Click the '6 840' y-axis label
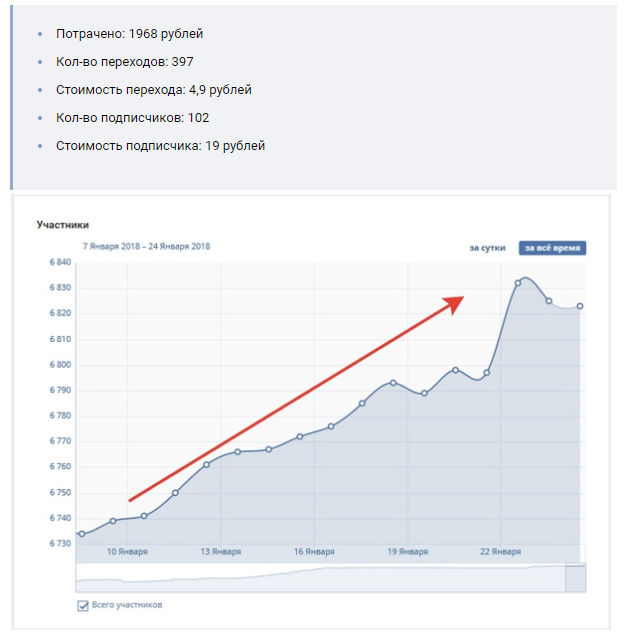Image resolution: width=628 pixels, height=643 pixels. pyautogui.click(x=59, y=262)
